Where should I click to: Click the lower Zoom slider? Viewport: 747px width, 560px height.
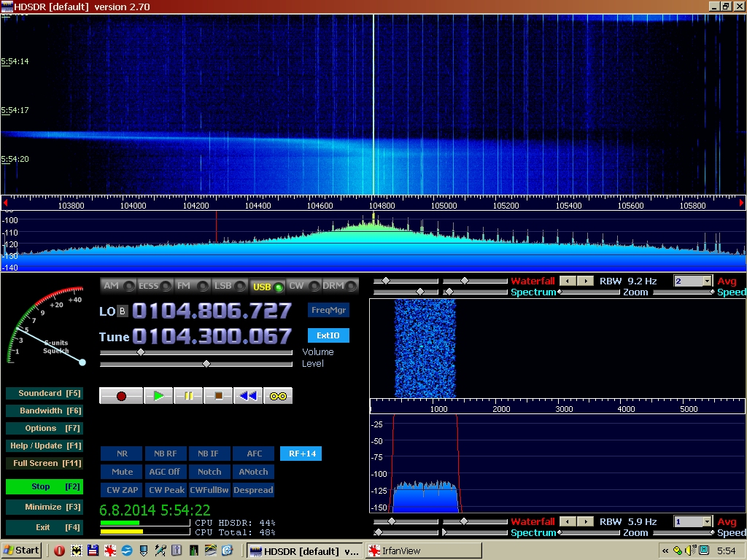[x=589, y=532]
